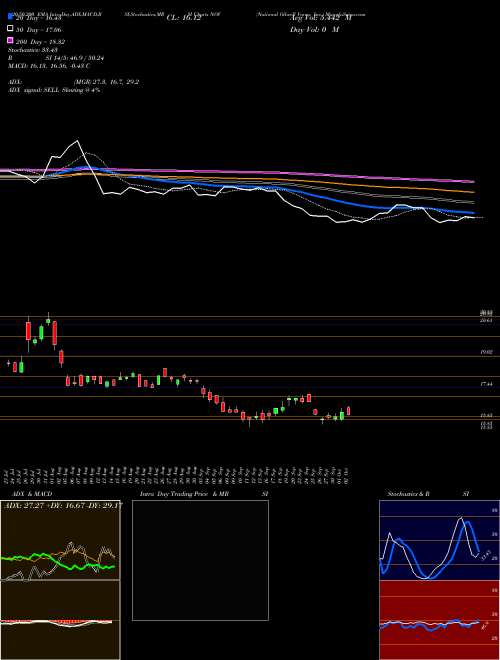Click the 17.44 price axis label
500x660 pixels.
[486, 384]
